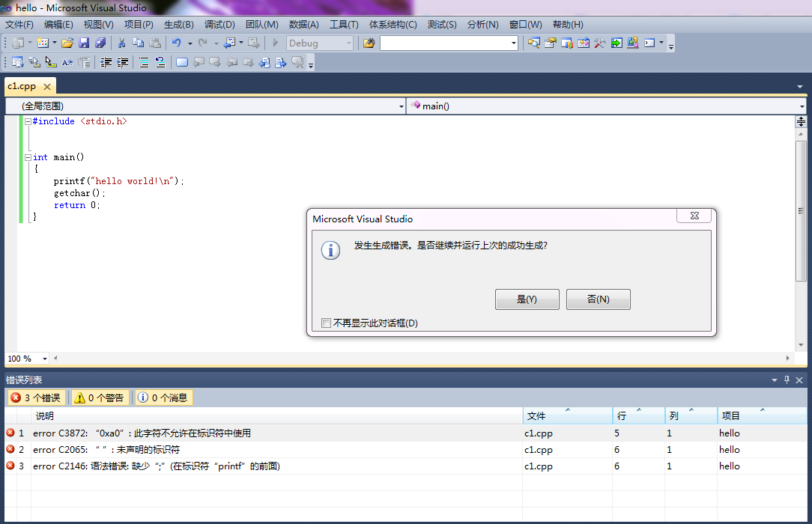Click the Cut scissors icon
Image resolution: width=812 pixels, height=524 pixels.
point(121,43)
